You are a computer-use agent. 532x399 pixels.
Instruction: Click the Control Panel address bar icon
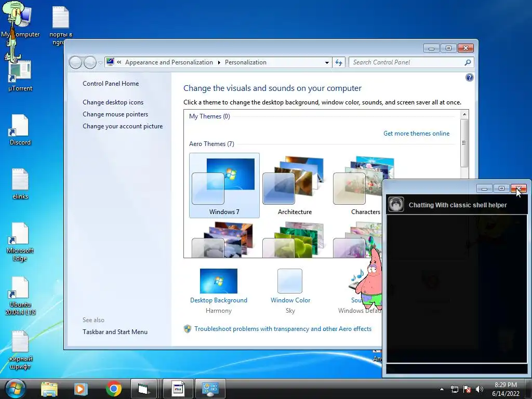click(110, 62)
